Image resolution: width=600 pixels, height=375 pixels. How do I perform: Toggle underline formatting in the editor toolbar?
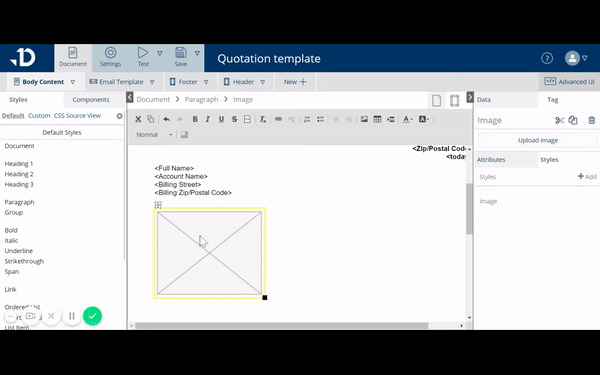(x=221, y=119)
